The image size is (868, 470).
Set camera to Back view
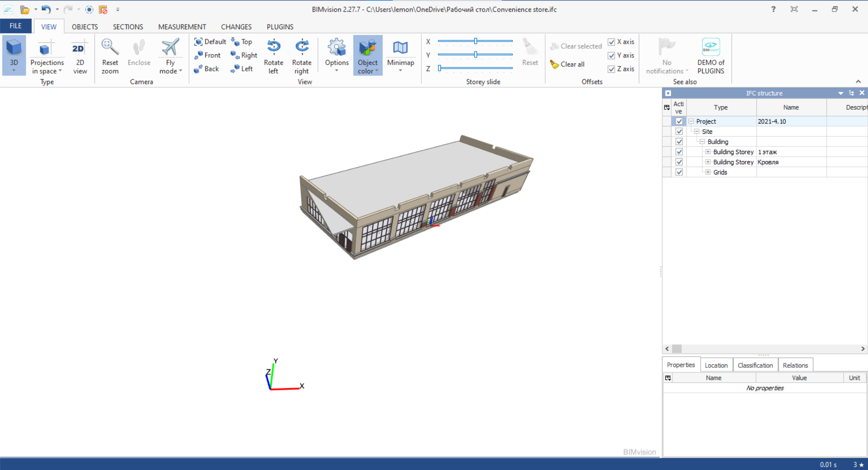pyautogui.click(x=206, y=69)
